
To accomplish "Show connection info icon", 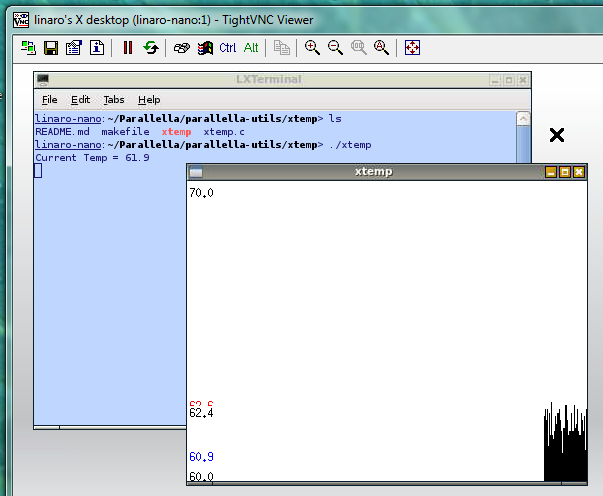I will point(97,47).
